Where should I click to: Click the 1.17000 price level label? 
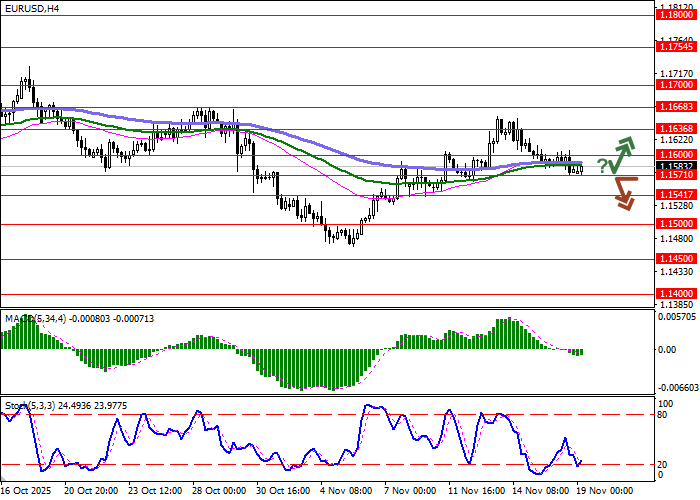[676, 86]
